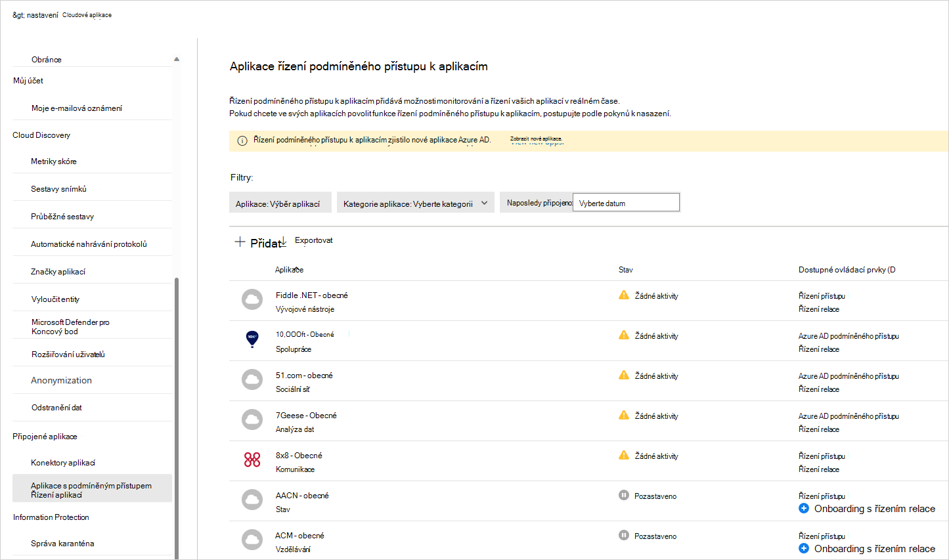Click warning icon in 51.com row
The height and width of the screenshot is (560, 949).
624,375
